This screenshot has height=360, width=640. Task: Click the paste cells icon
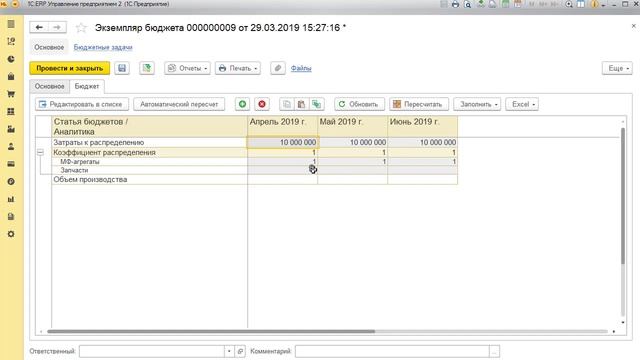(301, 104)
